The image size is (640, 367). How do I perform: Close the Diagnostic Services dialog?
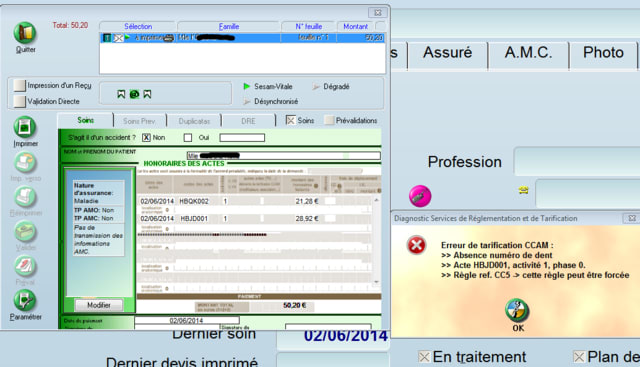[x=631, y=218]
